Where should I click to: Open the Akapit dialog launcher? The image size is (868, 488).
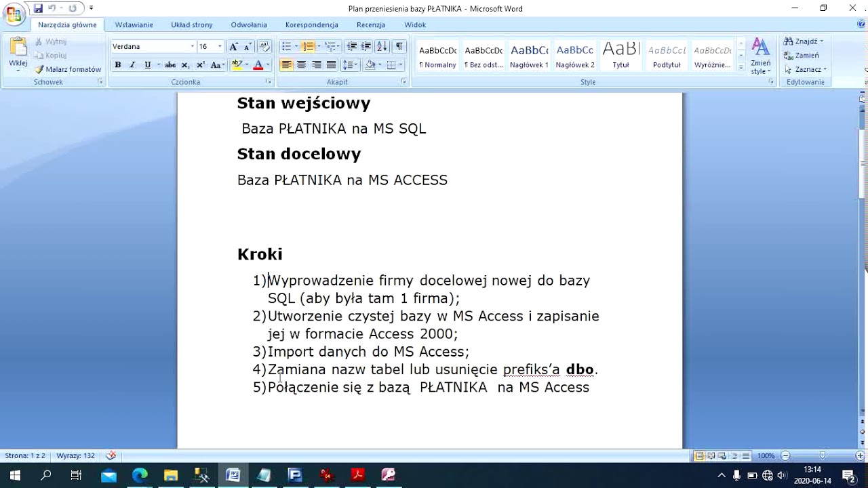(x=403, y=81)
